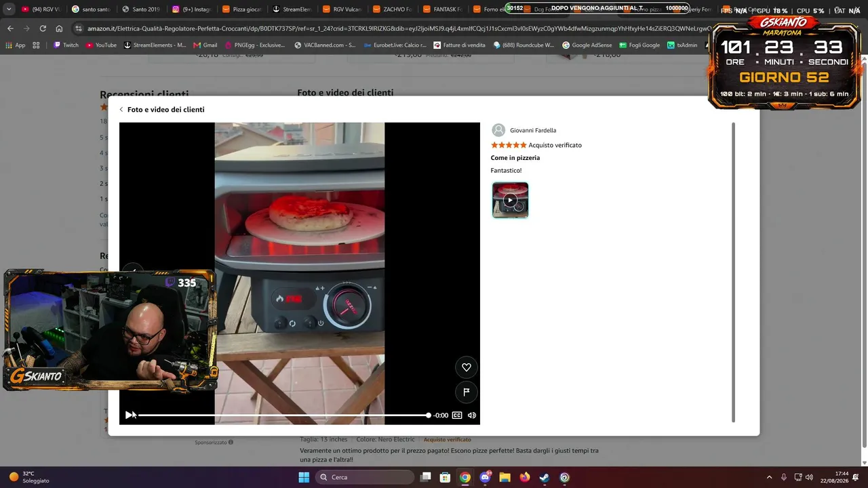The width and height of the screenshot is (868, 488).
Task: Open the VACBanned.com bookmark
Action: click(x=325, y=45)
